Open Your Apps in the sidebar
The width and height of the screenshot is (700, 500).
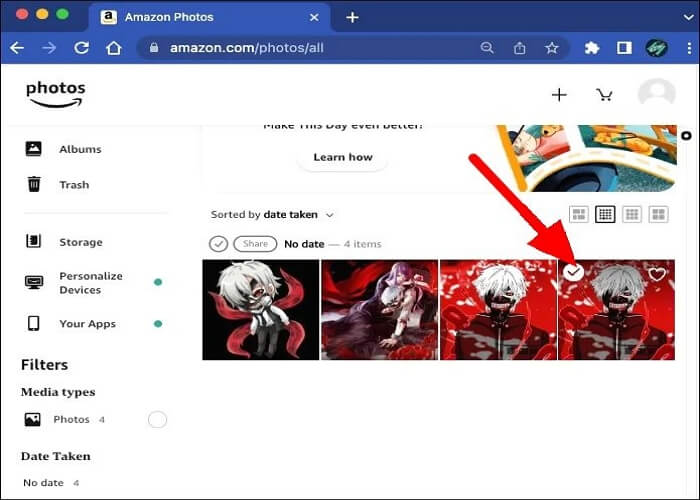(88, 324)
